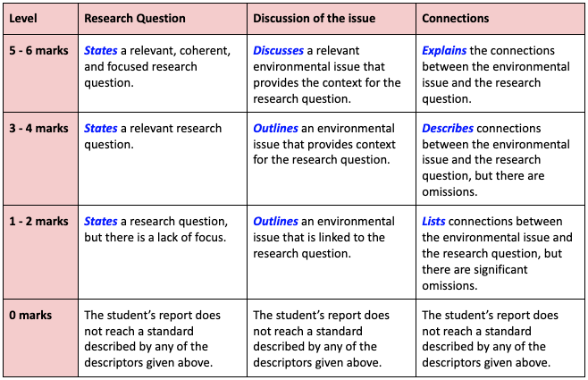Click the blue word "Lists"
Viewport: 588px width, 380px height.
(x=434, y=221)
